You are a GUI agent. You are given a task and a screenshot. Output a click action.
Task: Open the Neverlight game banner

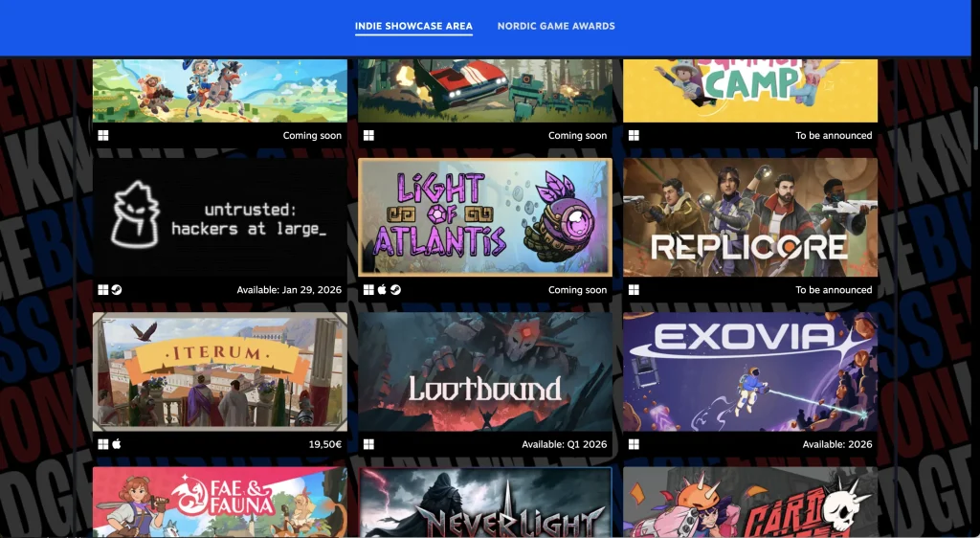[x=485, y=503]
